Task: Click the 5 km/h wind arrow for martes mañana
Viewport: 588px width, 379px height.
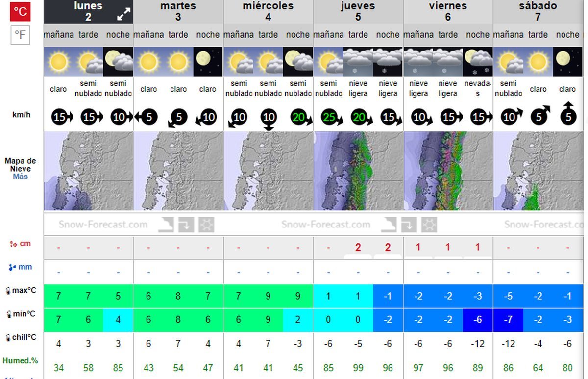Action: coord(146,118)
